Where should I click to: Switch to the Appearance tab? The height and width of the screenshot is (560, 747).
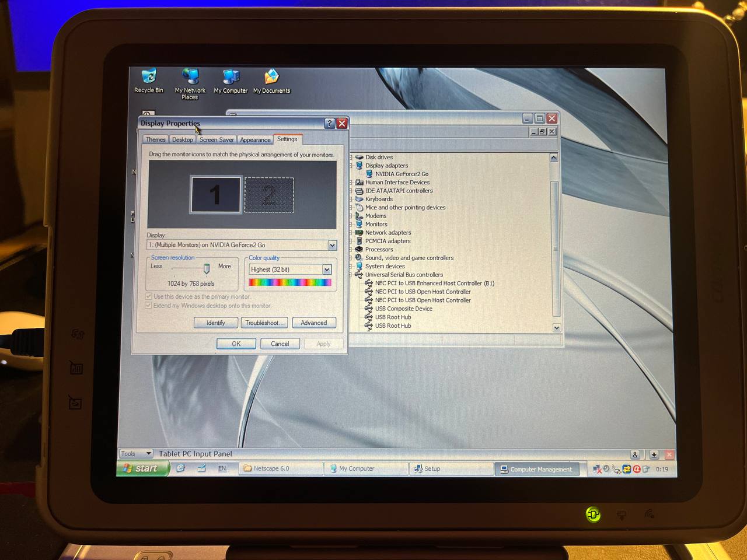click(x=255, y=140)
